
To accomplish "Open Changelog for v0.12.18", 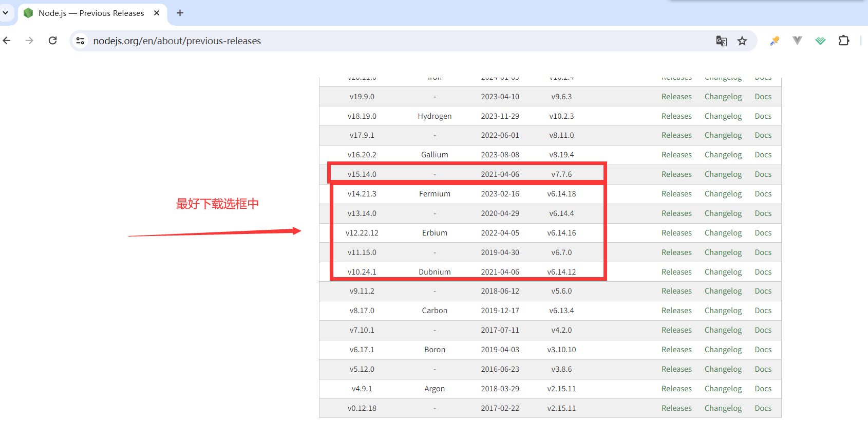I will coord(723,408).
